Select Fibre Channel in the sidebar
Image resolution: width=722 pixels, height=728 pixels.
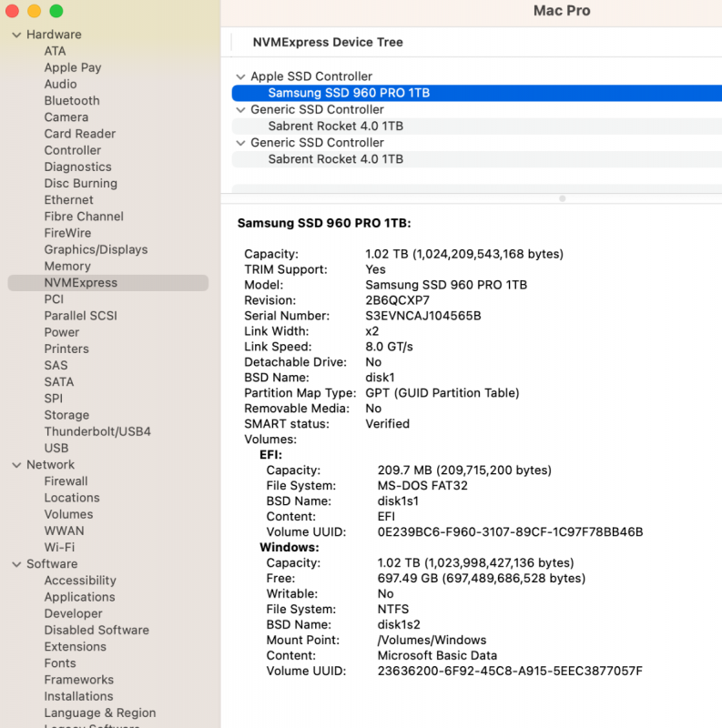84,217
